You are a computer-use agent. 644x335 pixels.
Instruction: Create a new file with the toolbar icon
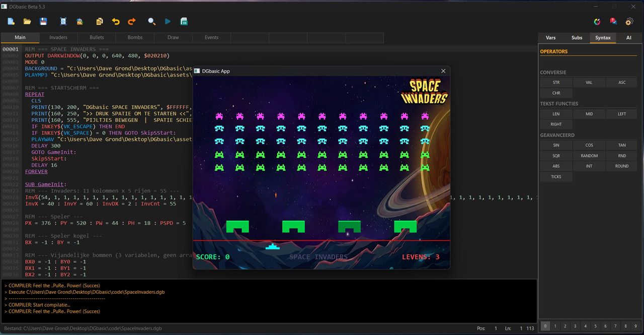[x=11, y=22]
